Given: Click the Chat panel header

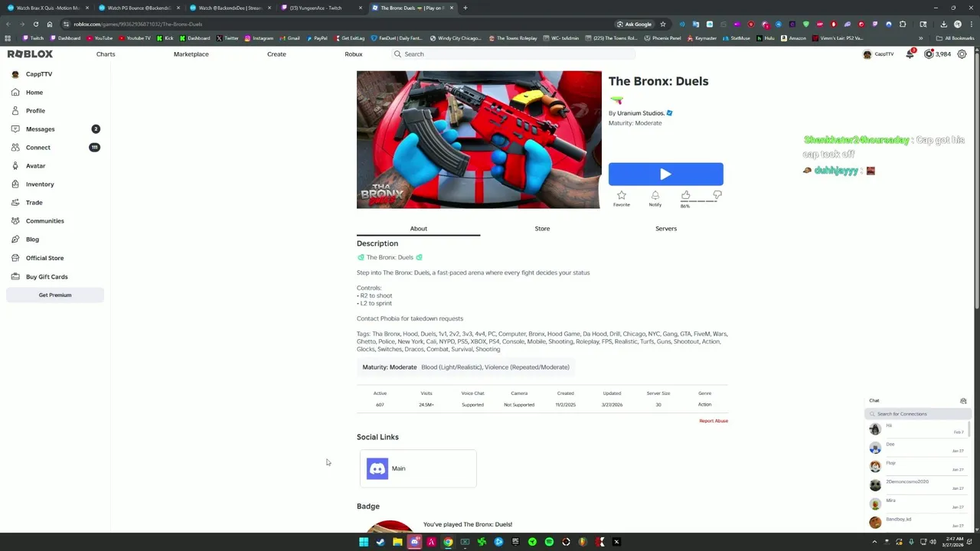Looking at the screenshot, I should click(x=918, y=401).
